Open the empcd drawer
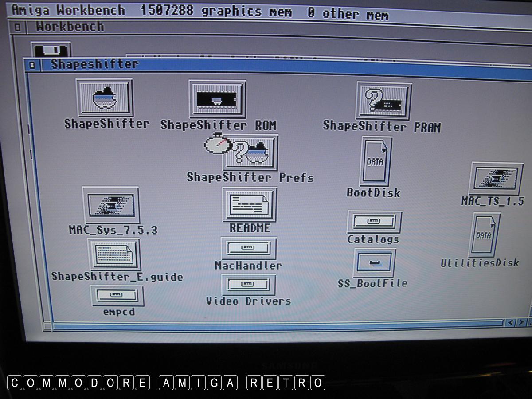 point(117,295)
